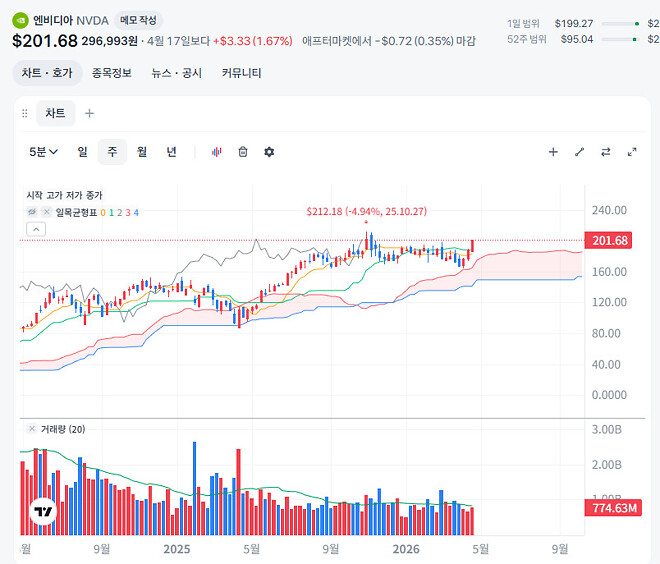Click the plus add-indicator icon at toolbar right
Screen dimensions: 660x564
pos(553,152)
